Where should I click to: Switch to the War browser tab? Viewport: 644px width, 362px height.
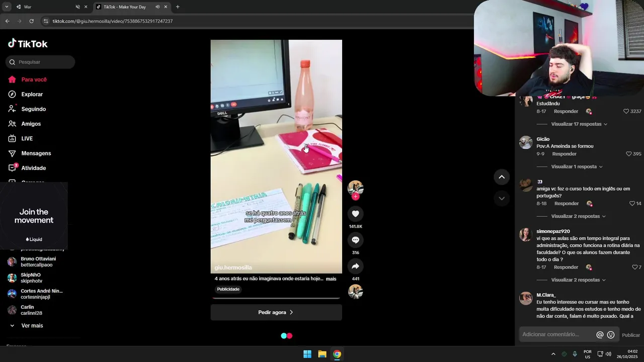(x=45, y=7)
